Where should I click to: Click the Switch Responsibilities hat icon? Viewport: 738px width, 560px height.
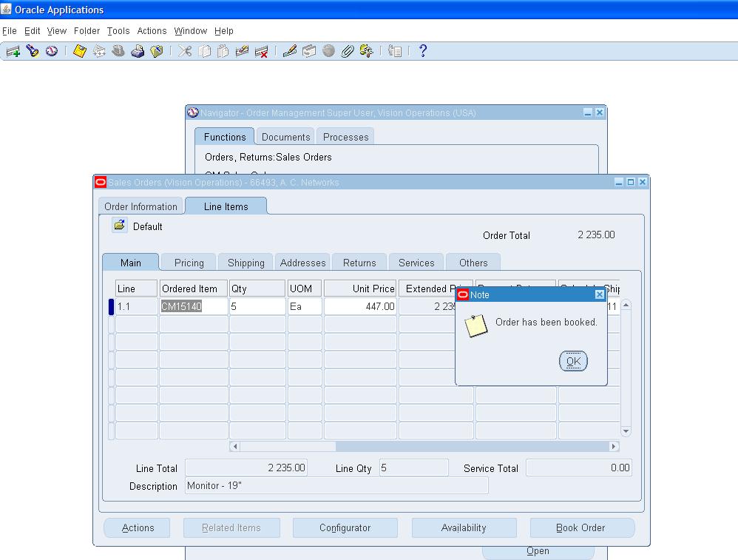(x=118, y=51)
